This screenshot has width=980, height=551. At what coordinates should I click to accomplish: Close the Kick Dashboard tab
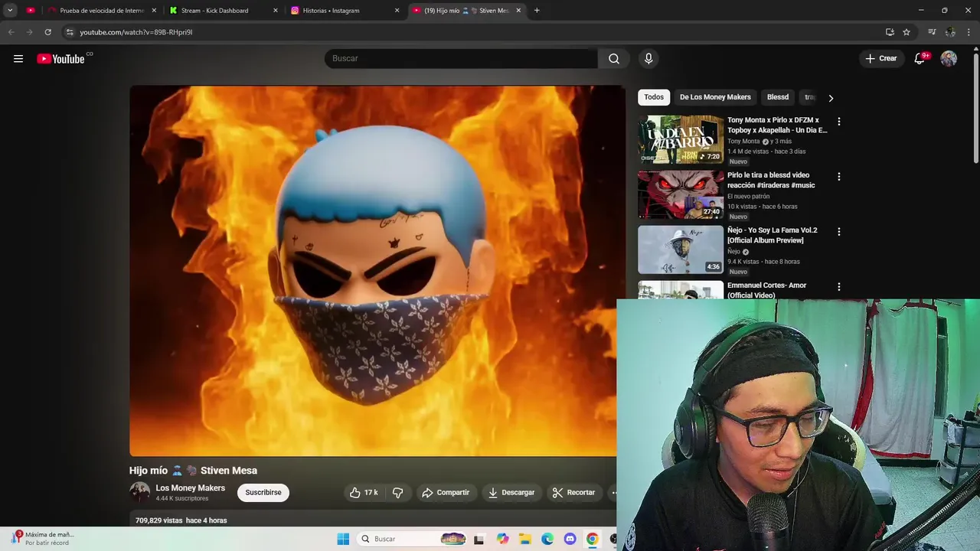(276, 11)
